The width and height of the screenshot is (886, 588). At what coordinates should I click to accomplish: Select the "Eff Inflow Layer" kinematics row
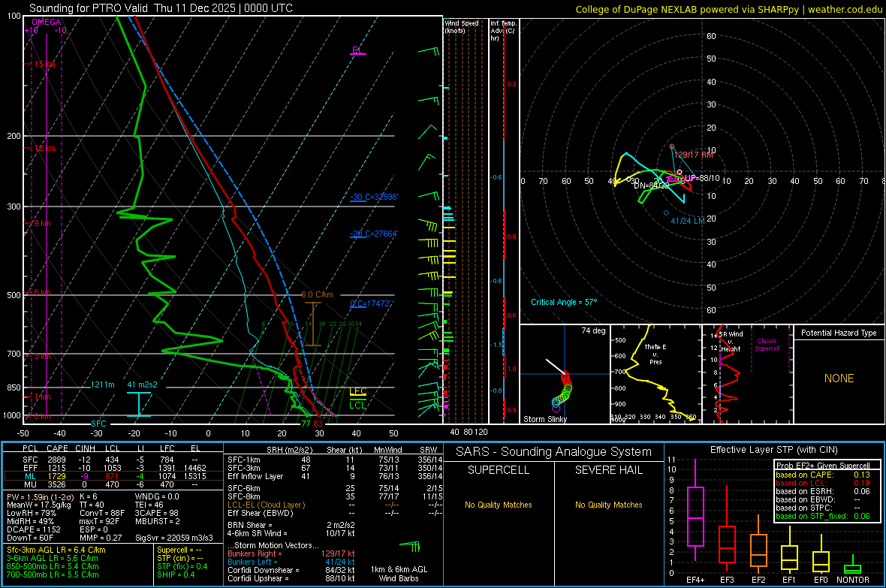(x=333, y=476)
